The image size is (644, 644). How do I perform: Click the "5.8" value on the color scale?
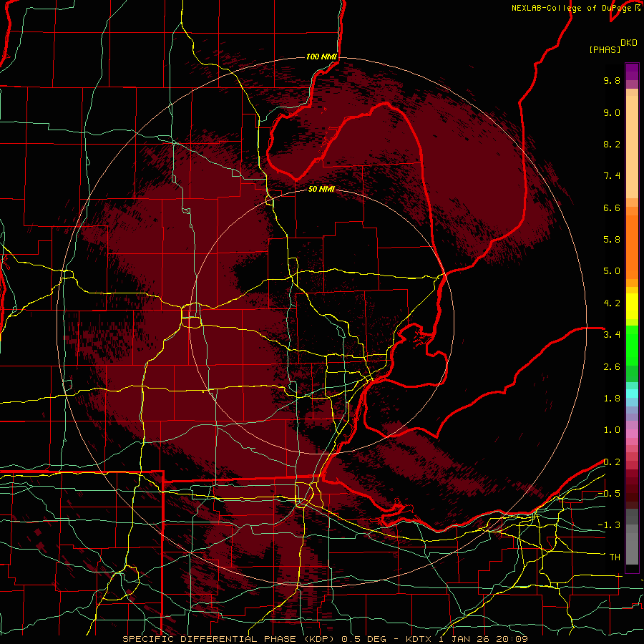pyautogui.click(x=612, y=240)
